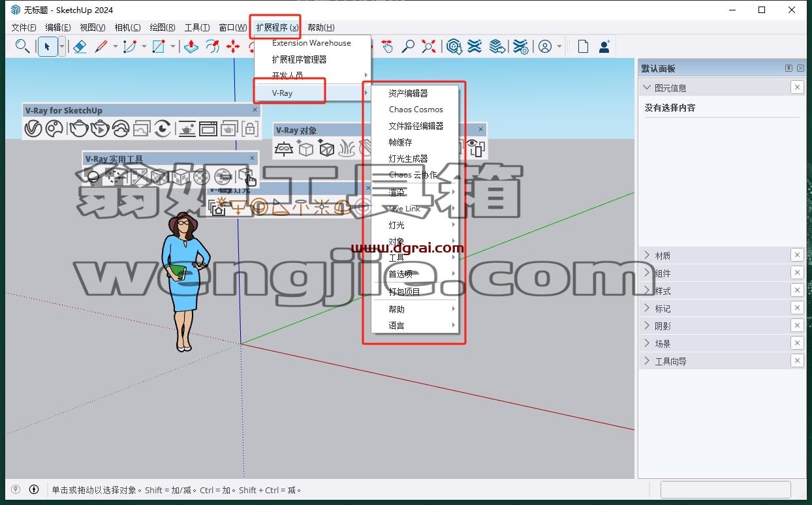Image resolution: width=812 pixels, height=505 pixels.
Task: Pick the Eraser tool
Action: point(80,46)
